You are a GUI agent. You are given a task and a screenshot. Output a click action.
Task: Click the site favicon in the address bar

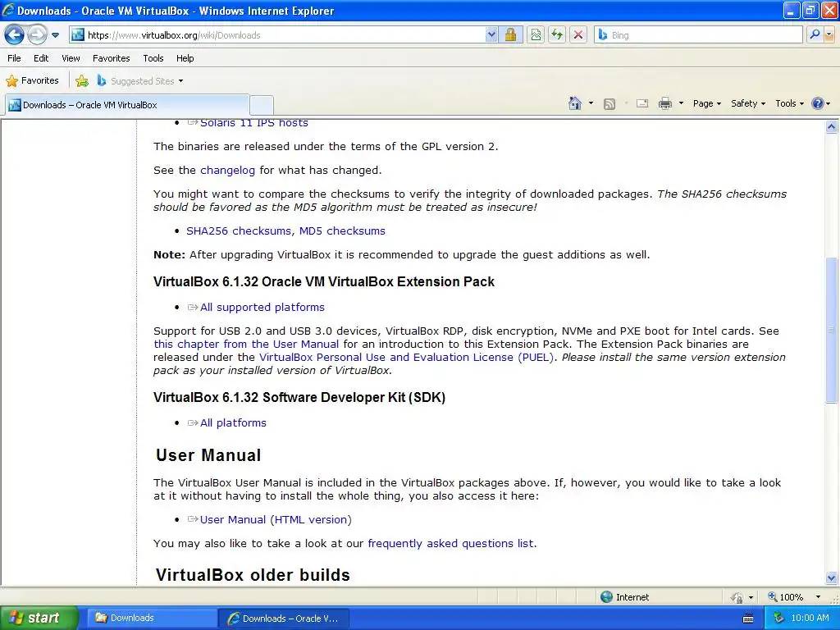point(78,35)
